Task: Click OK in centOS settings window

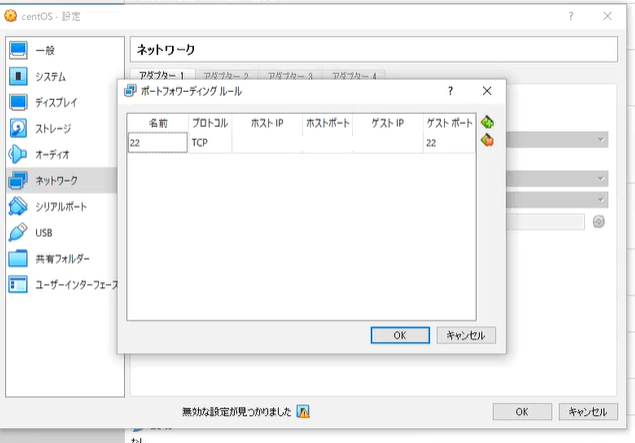Action: (x=522, y=412)
